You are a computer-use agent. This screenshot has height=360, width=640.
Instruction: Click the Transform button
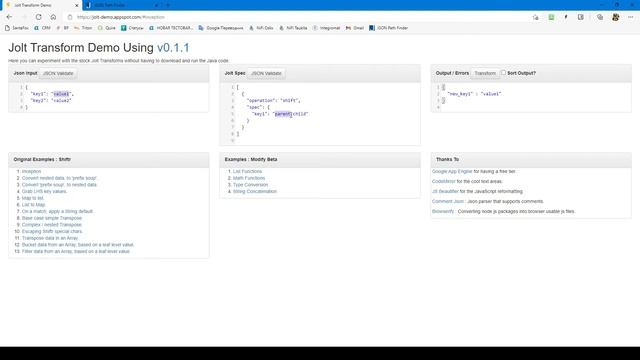(x=485, y=73)
